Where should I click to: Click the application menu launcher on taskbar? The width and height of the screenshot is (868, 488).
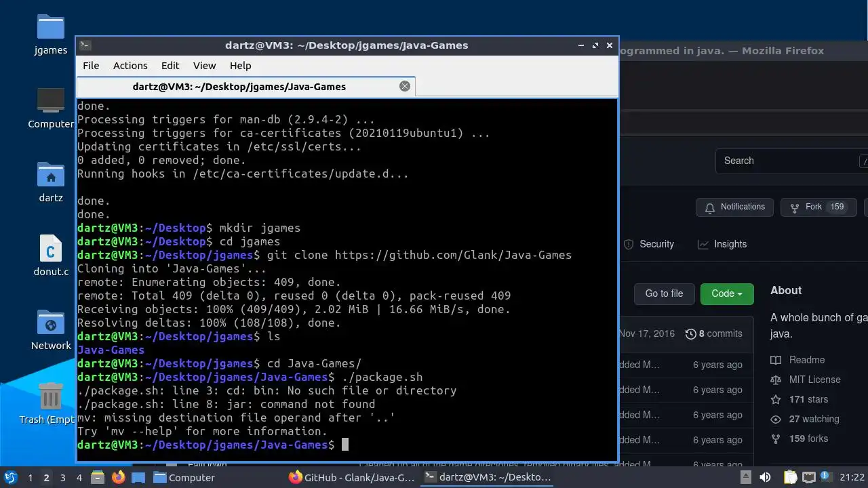(11, 477)
